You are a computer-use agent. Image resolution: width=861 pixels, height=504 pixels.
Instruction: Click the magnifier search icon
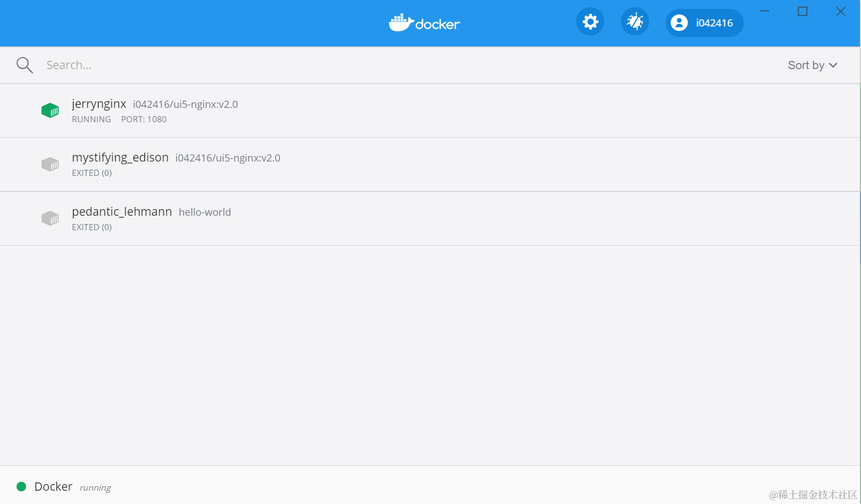[x=24, y=65]
